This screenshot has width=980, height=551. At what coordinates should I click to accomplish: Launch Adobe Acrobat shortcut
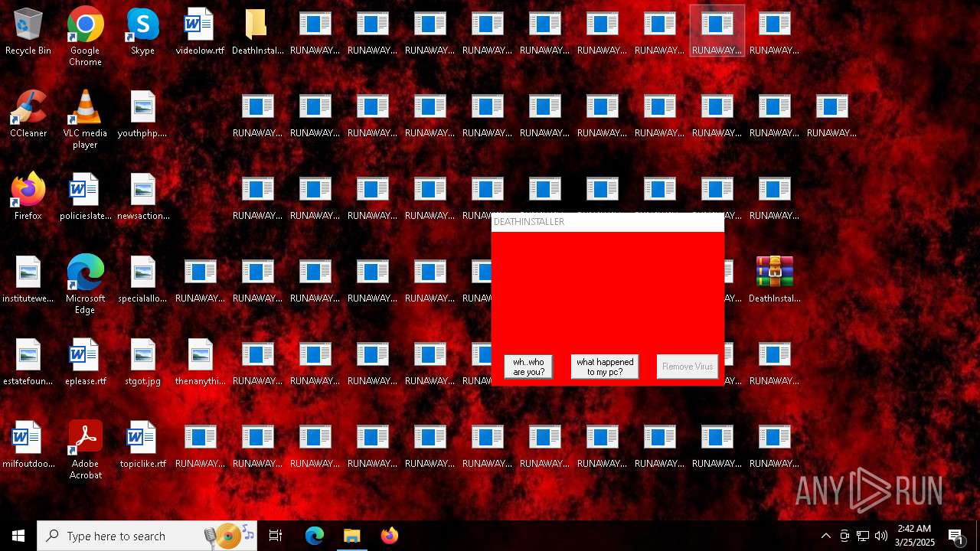click(85, 450)
